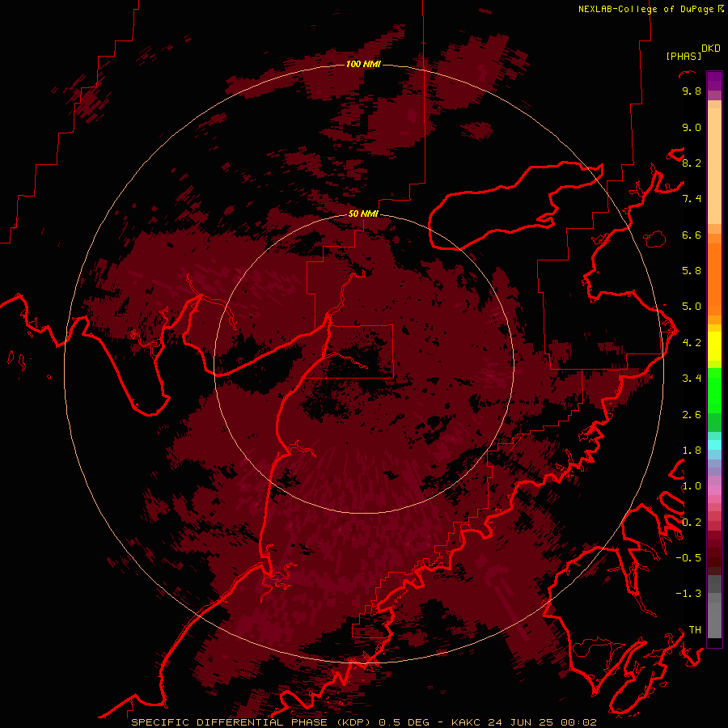Viewport: 728px width, 728px height.
Task: Click the 5.8 value on the color scale
Action: tap(692, 271)
